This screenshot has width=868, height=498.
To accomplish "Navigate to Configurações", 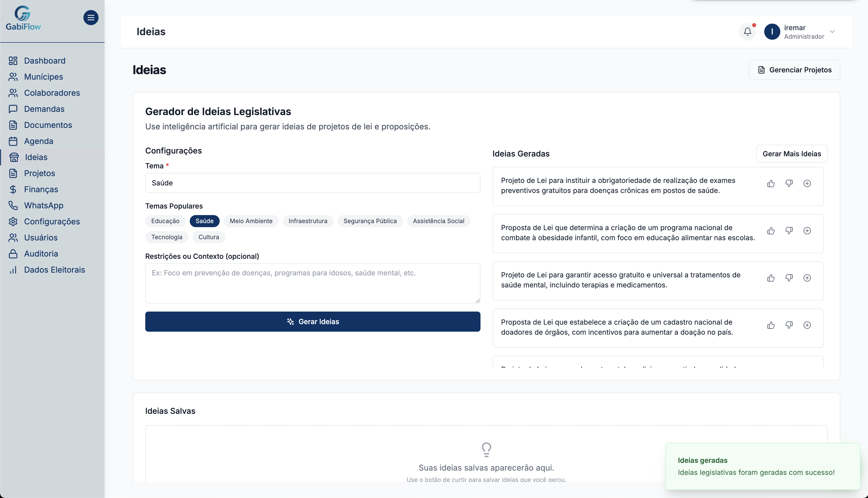I will 52,221.
